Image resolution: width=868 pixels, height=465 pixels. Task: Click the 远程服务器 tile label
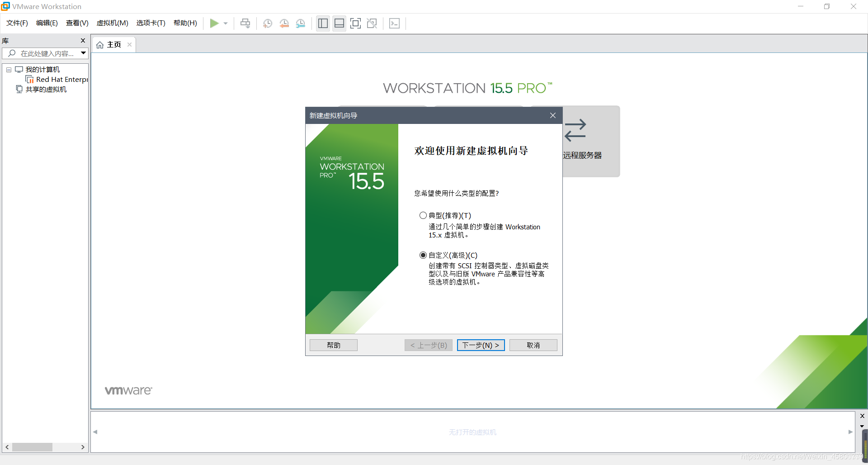pyautogui.click(x=582, y=155)
